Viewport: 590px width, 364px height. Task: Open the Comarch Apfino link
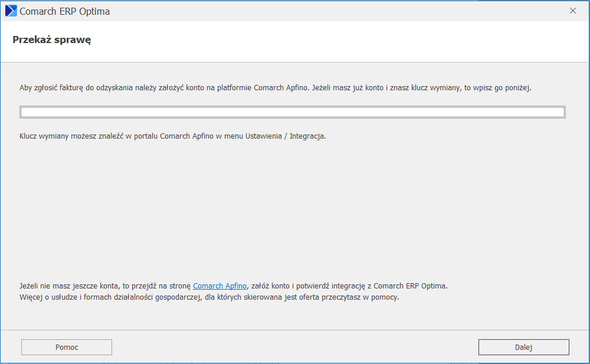click(x=219, y=286)
